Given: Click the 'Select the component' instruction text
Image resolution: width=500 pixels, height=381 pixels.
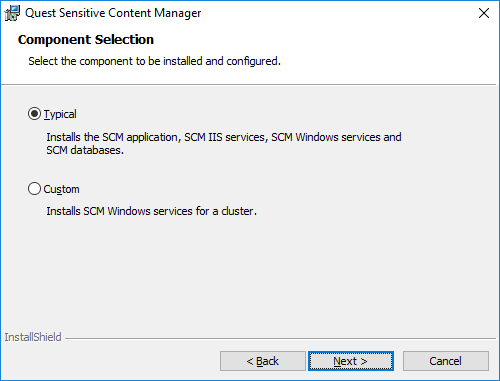Looking at the screenshot, I should click(x=154, y=61).
